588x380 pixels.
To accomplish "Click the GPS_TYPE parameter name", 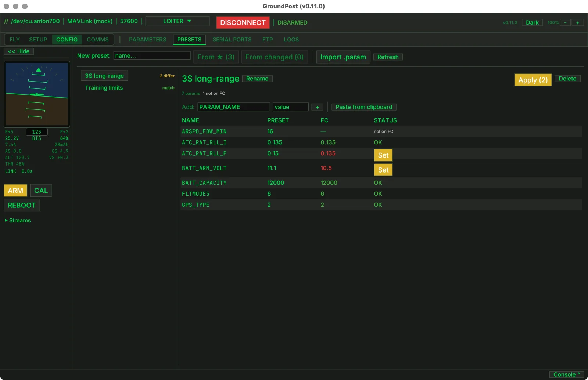I will [196, 205].
